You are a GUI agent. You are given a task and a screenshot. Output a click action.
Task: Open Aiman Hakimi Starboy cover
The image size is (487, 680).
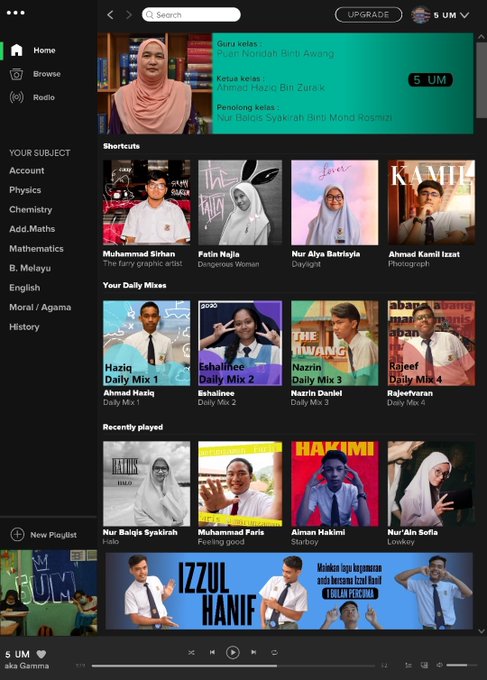click(x=335, y=484)
